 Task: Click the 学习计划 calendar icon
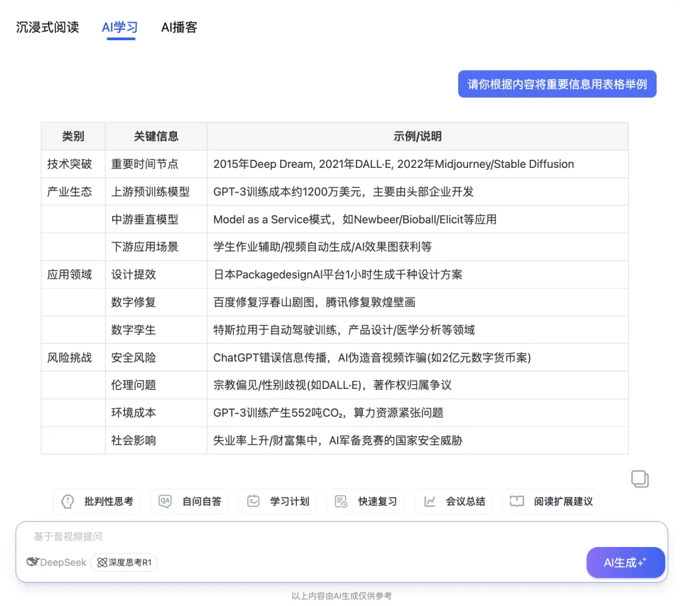pyautogui.click(x=253, y=501)
